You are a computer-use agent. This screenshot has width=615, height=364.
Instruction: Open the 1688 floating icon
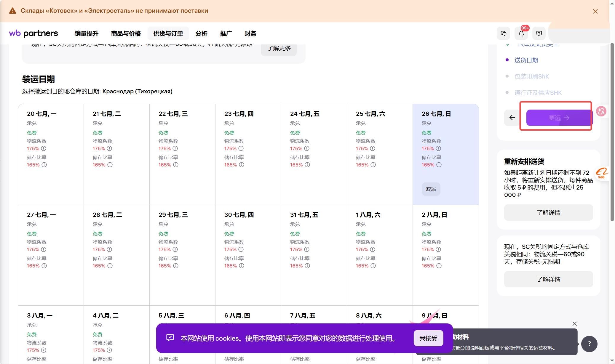click(x=602, y=173)
